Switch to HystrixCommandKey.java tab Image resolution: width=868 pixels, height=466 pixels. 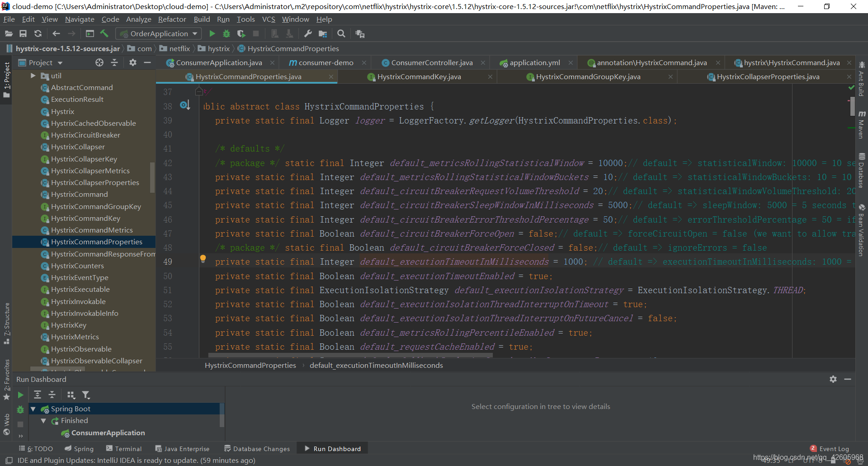tap(419, 76)
